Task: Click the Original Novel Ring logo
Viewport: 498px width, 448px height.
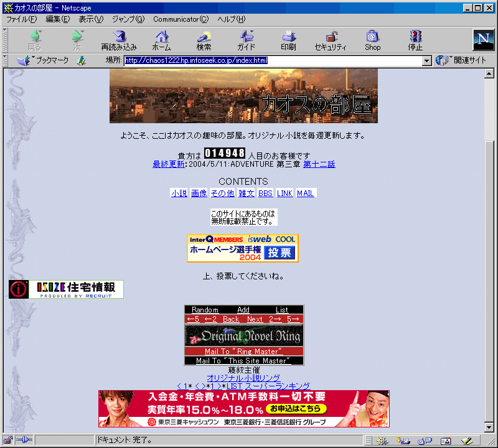Action: point(244,335)
